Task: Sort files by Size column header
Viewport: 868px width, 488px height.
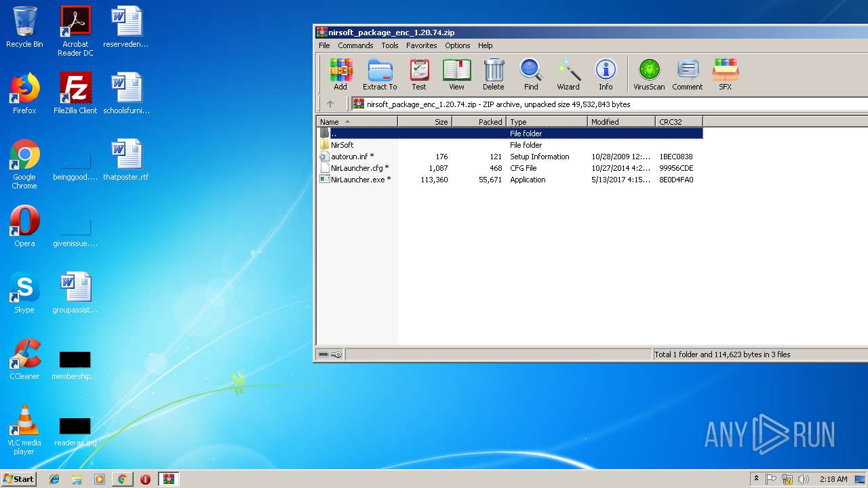Action: 425,122
